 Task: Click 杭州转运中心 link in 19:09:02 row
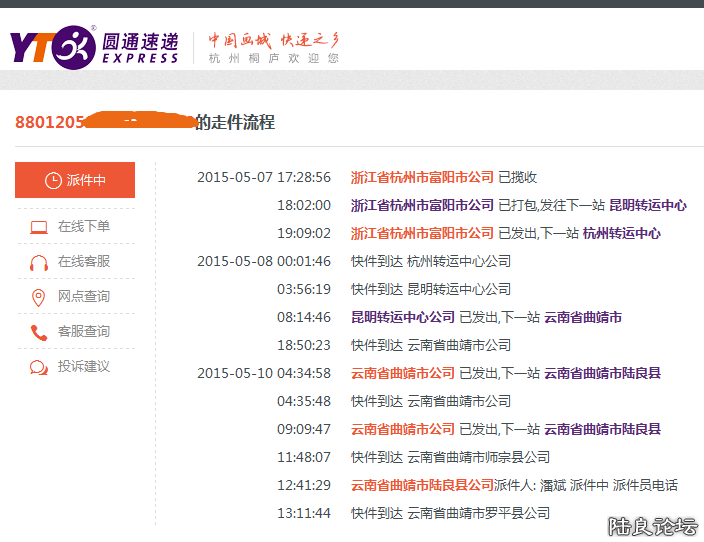(x=622, y=233)
